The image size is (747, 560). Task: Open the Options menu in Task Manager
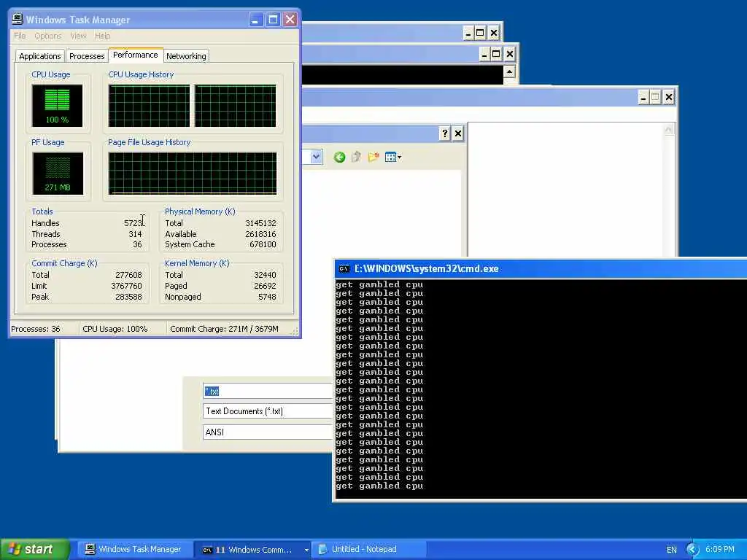[x=47, y=36]
